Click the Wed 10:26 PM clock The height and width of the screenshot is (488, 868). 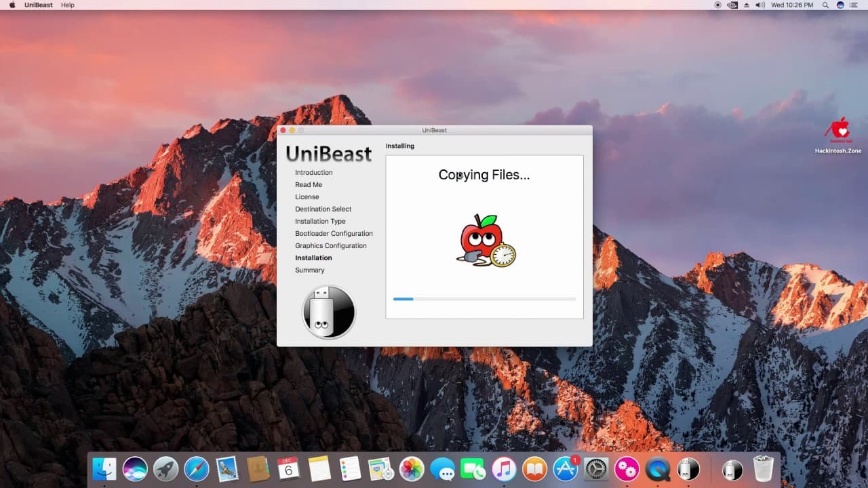(793, 5)
